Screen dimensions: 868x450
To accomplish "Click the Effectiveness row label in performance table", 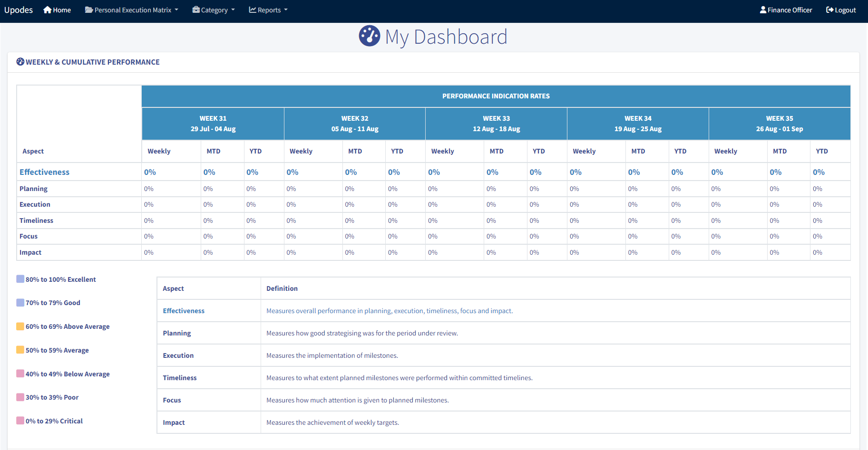I will (x=44, y=172).
